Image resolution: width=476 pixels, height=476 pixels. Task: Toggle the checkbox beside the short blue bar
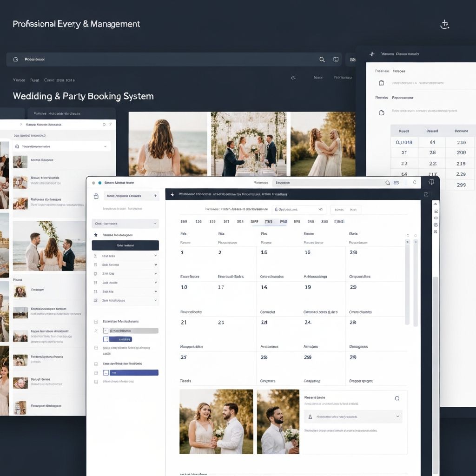[x=106, y=339]
